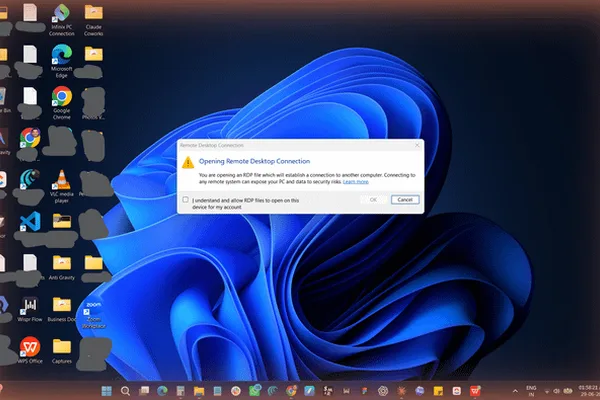Open the Claude Coworks folder
600x400 pixels.
click(x=94, y=20)
